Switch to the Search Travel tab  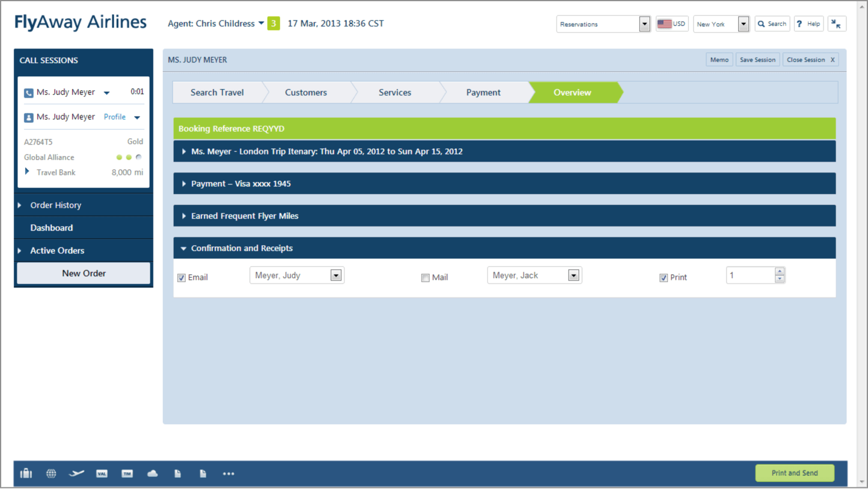coord(217,92)
